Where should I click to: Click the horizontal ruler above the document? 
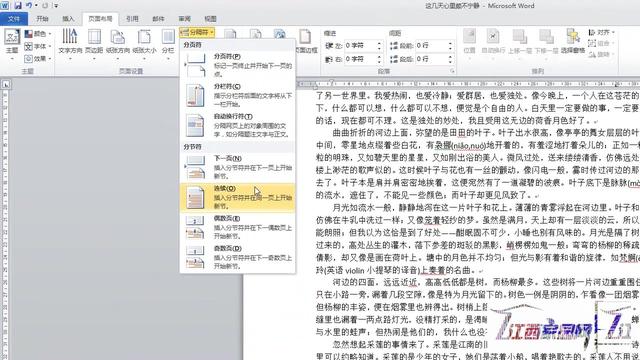[469, 84]
